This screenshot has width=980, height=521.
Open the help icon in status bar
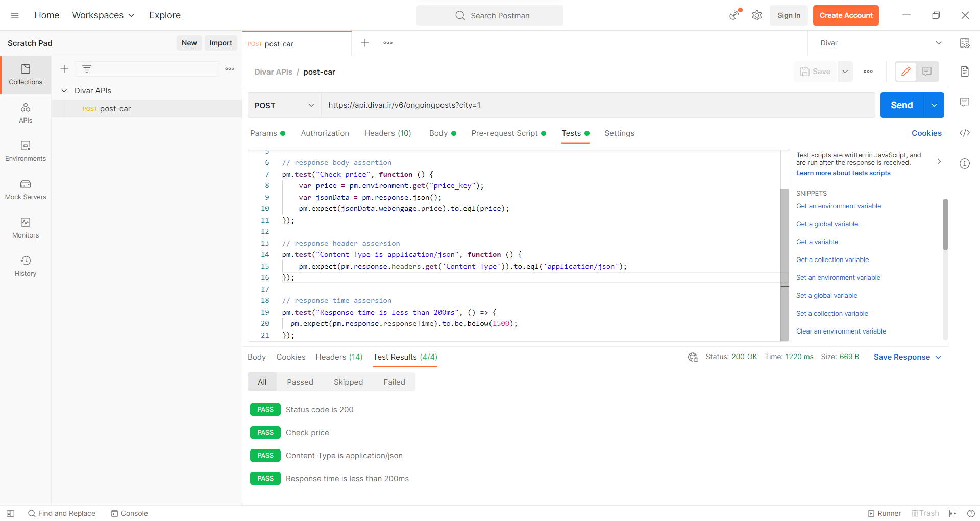coord(971,513)
